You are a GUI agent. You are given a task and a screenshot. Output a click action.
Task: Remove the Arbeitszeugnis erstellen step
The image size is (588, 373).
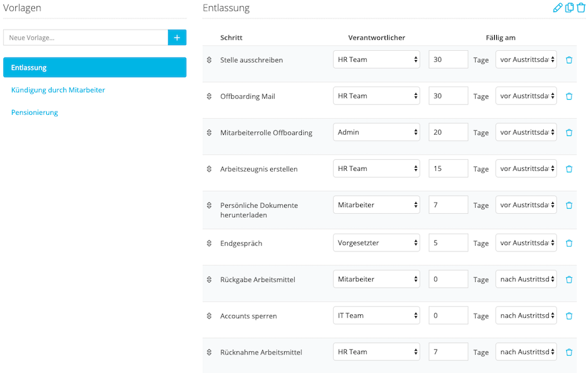point(569,169)
